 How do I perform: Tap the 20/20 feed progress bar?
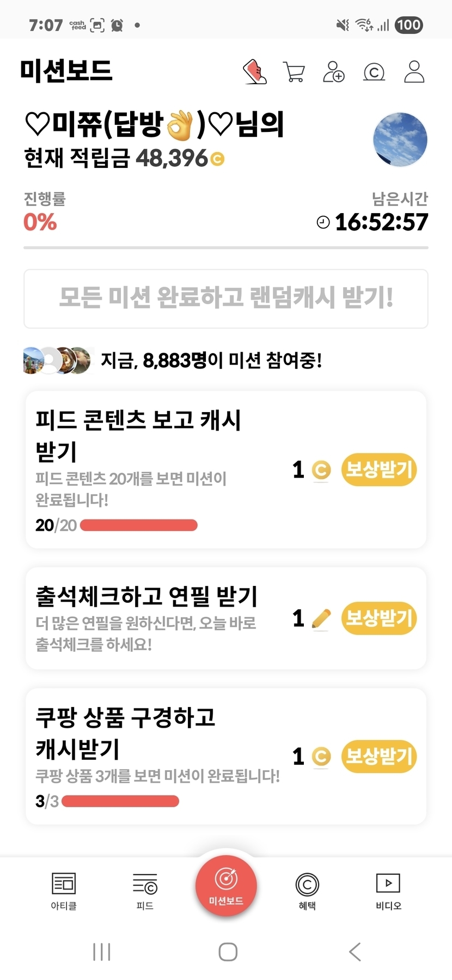point(139,525)
